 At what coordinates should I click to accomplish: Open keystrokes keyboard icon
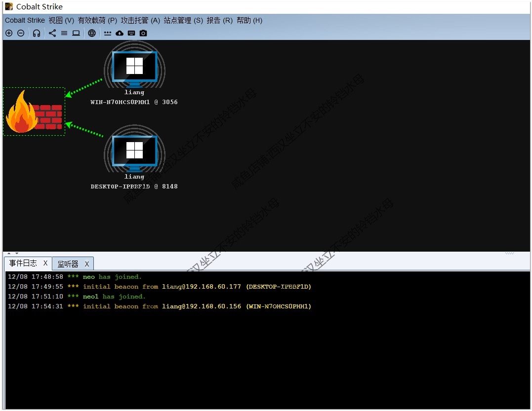click(x=131, y=33)
